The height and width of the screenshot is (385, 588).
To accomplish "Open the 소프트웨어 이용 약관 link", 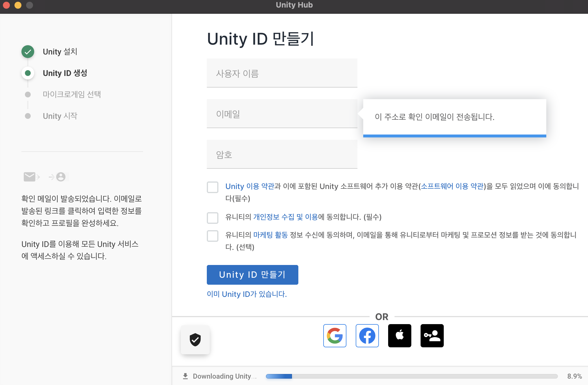I will click(452, 186).
